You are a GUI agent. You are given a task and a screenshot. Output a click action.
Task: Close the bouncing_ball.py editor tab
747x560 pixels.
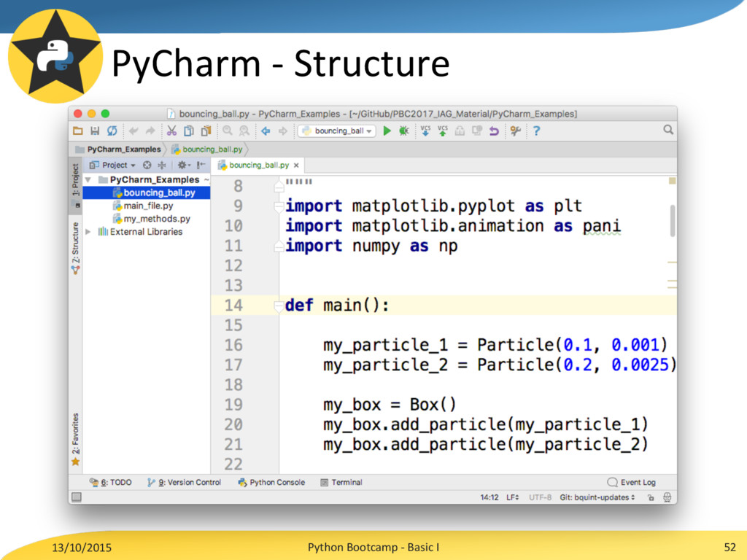[296, 166]
